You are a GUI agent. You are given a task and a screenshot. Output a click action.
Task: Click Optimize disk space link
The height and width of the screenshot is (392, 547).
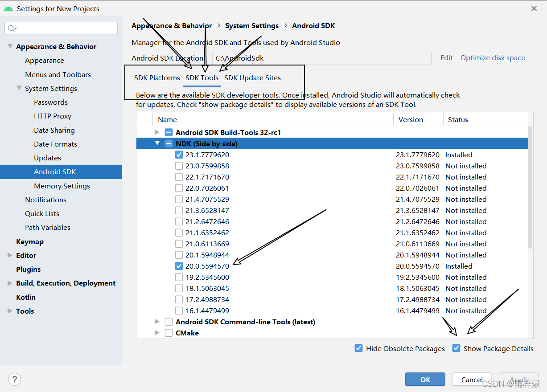point(493,57)
